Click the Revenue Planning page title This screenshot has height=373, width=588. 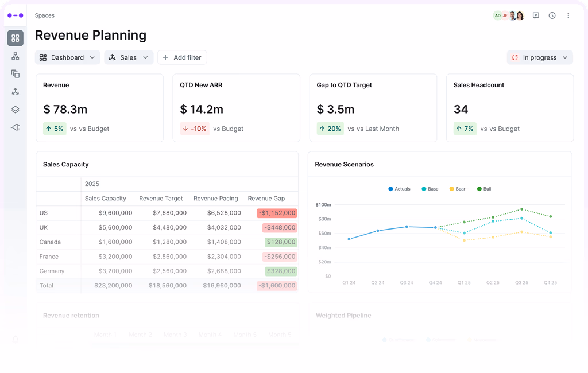[91, 35]
